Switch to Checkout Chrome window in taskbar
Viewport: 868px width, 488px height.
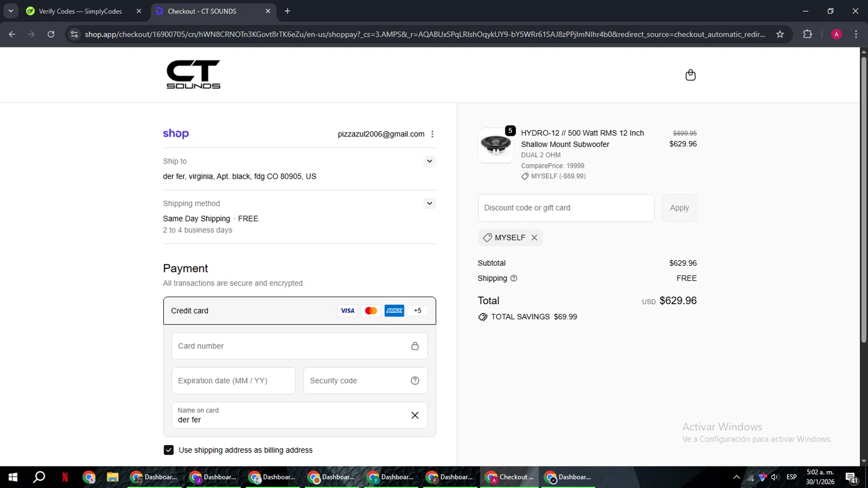pos(510,477)
